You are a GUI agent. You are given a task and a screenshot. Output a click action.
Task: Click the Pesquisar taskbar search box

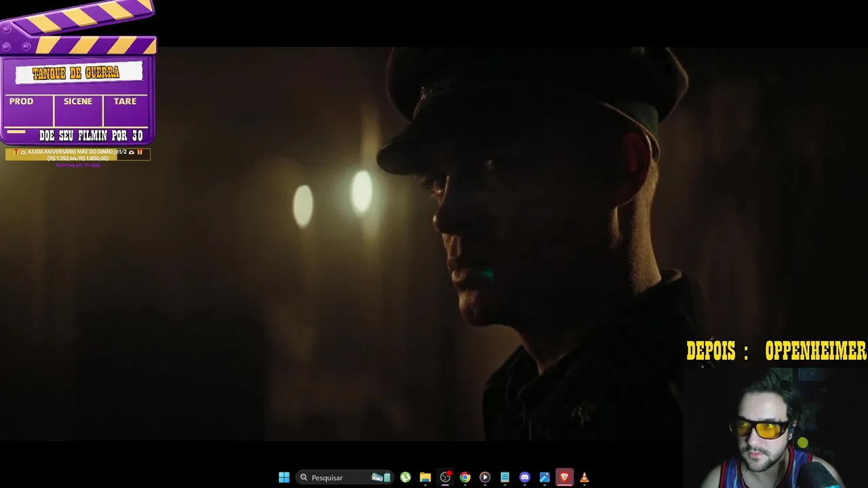coord(346,477)
